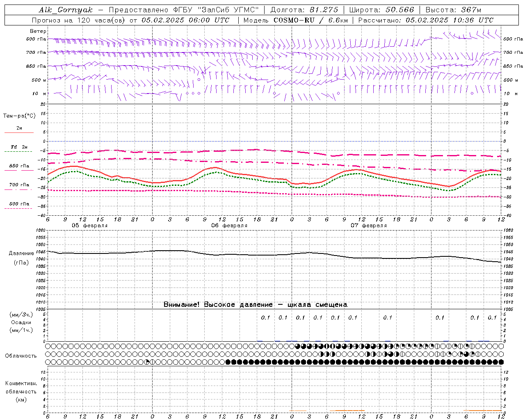This screenshot has height=420, width=525.
Task: Click the (мм/1ч.) precipitation unit label
Action: click(21, 330)
